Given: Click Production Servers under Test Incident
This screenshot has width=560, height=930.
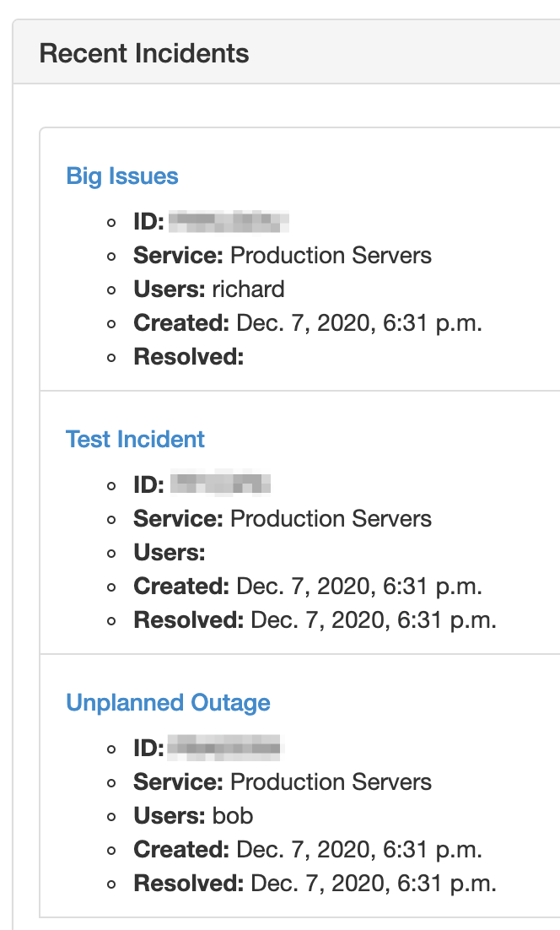Looking at the screenshot, I should (x=331, y=519).
